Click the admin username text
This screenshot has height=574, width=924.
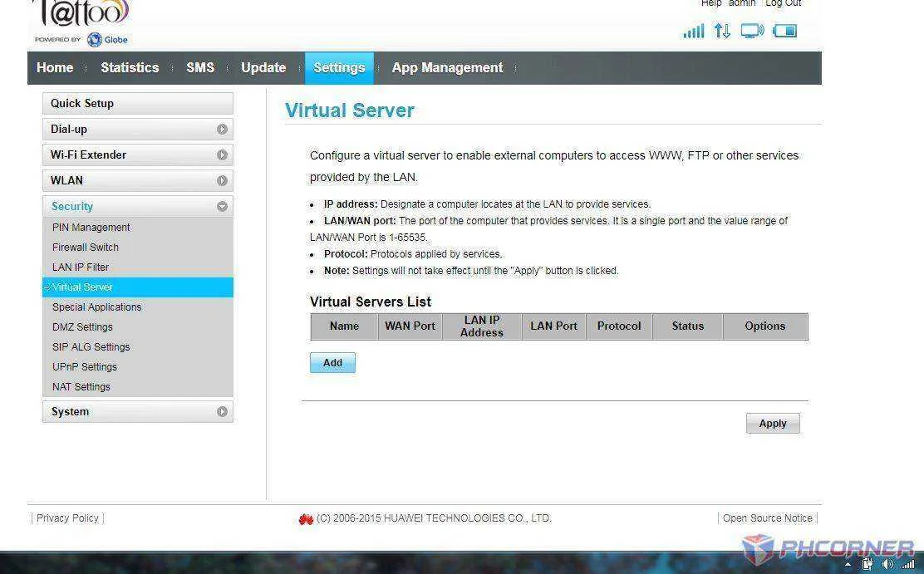pyautogui.click(x=742, y=3)
